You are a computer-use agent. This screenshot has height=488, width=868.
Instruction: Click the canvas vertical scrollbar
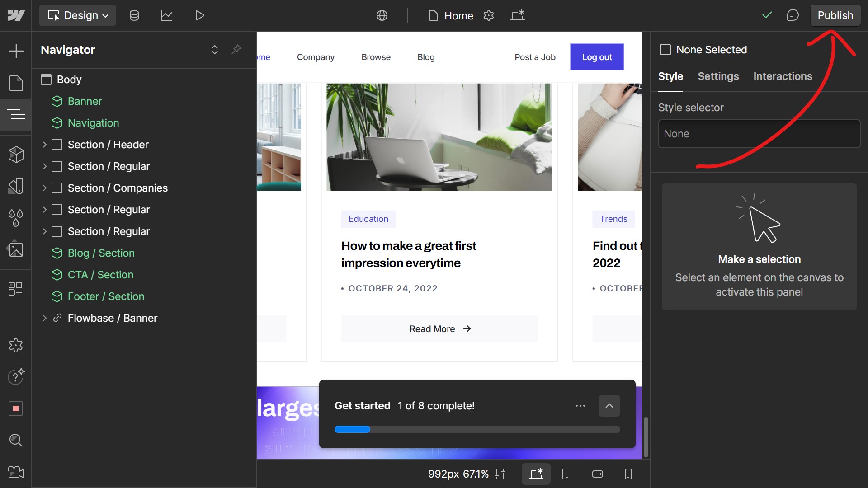click(646, 436)
